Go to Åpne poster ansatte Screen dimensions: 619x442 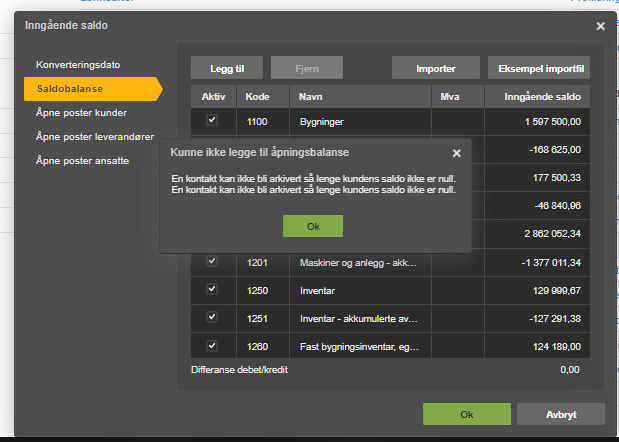click(82, 160)
